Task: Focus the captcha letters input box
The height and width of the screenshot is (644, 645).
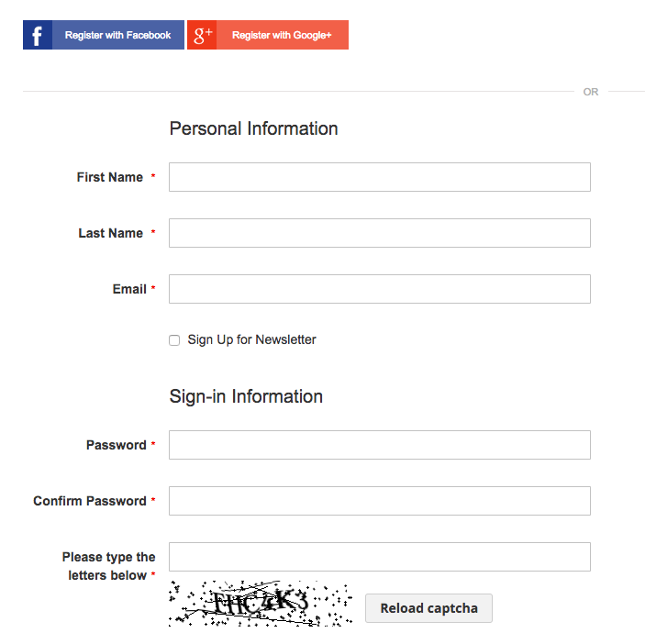Action: pyautogui.click(x=380, y=557)
